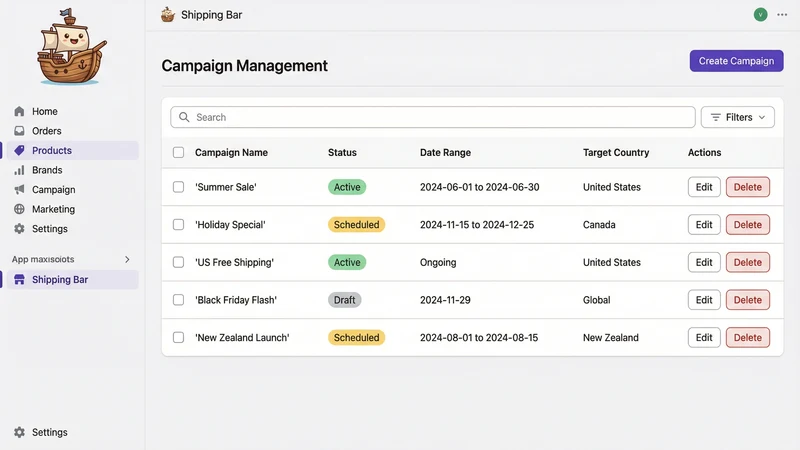Viewport: 800px width, 450px height.
Task: Click the 'New Zealand' target country cell
Action: coord(611,338)
